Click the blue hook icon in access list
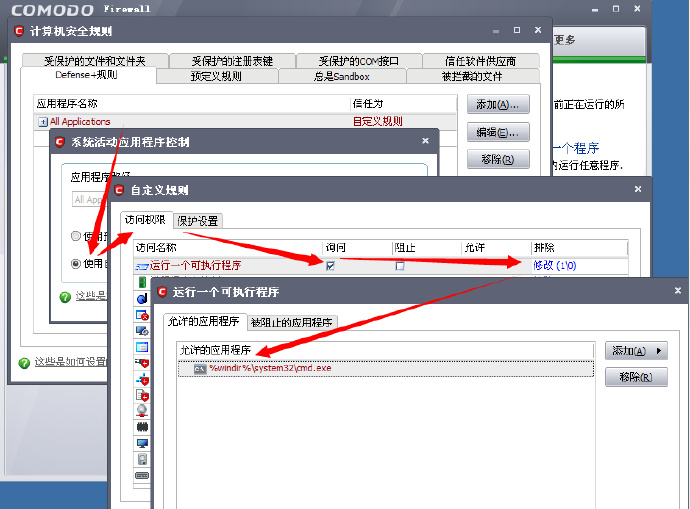Screen dimensions: 690x509 pyautogui.click(x=142, y=299)
